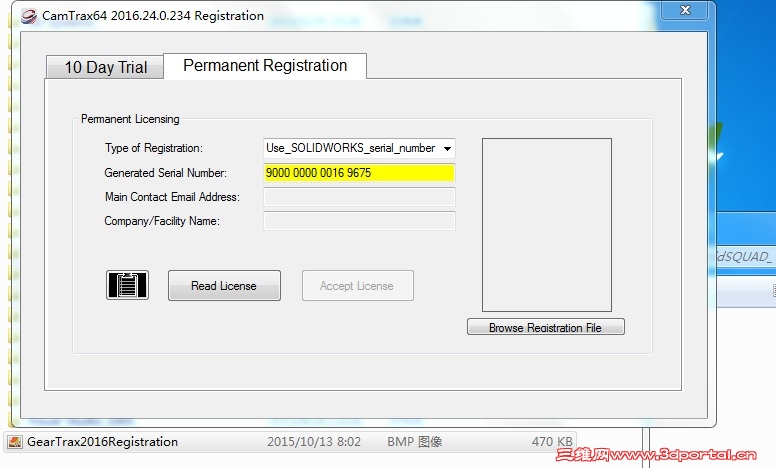776x468 pixels.
Task: Click the 2015/10/13 8:02 file date
Action: point(314,442)
